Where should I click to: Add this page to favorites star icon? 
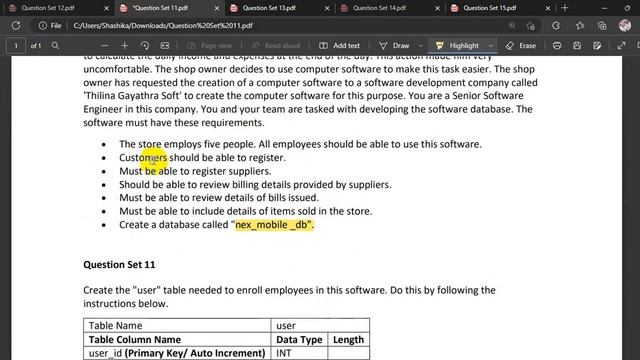pos(531,26)
